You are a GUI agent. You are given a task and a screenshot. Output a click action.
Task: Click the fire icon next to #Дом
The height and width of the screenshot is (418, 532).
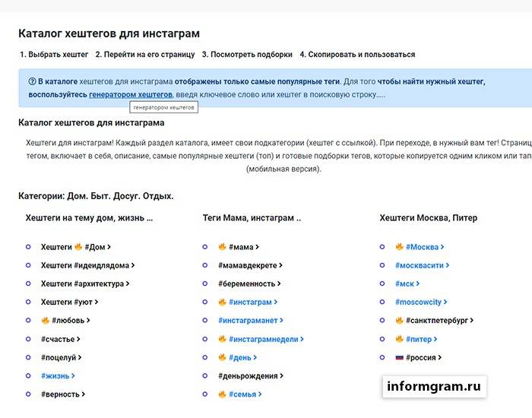click(78, 247)
